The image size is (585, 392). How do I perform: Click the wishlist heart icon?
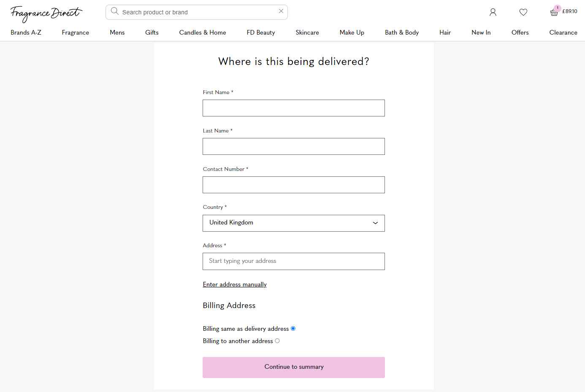click(523, 12)
